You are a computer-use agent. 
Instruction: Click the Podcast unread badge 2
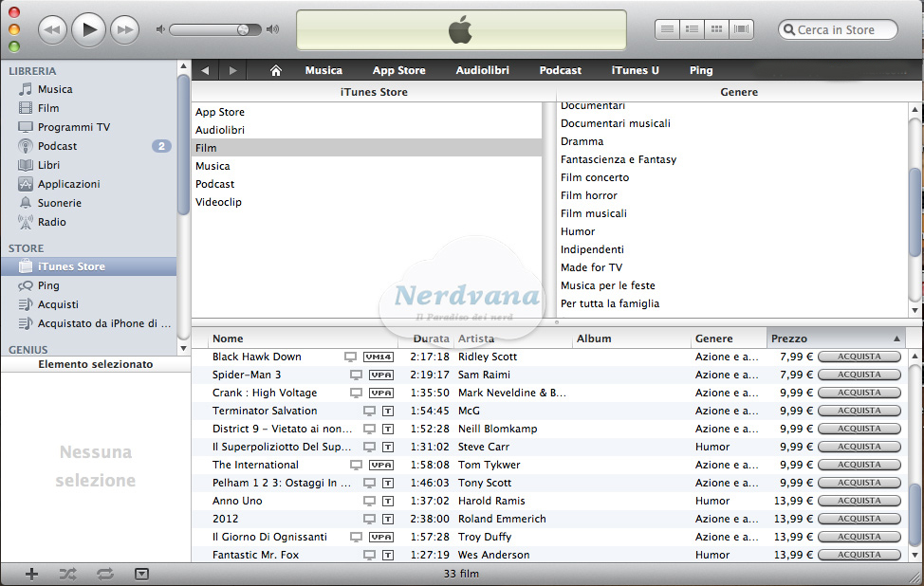[161, 146]
